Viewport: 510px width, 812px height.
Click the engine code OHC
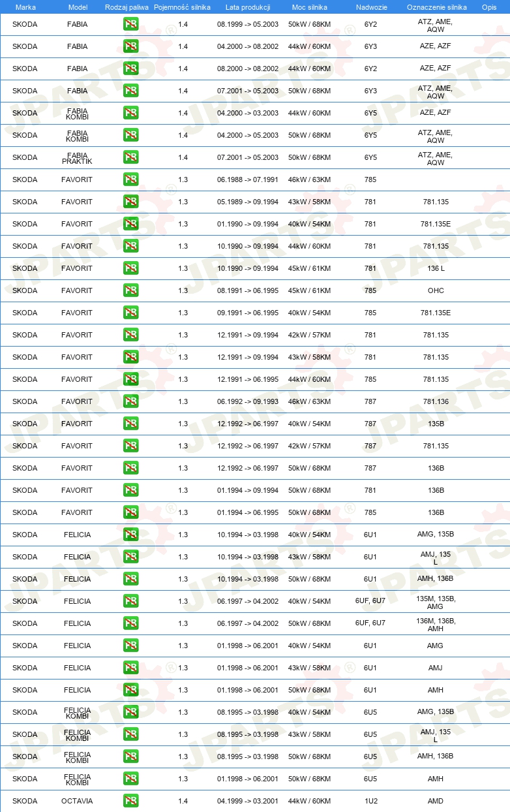click(x=436, y=290)
